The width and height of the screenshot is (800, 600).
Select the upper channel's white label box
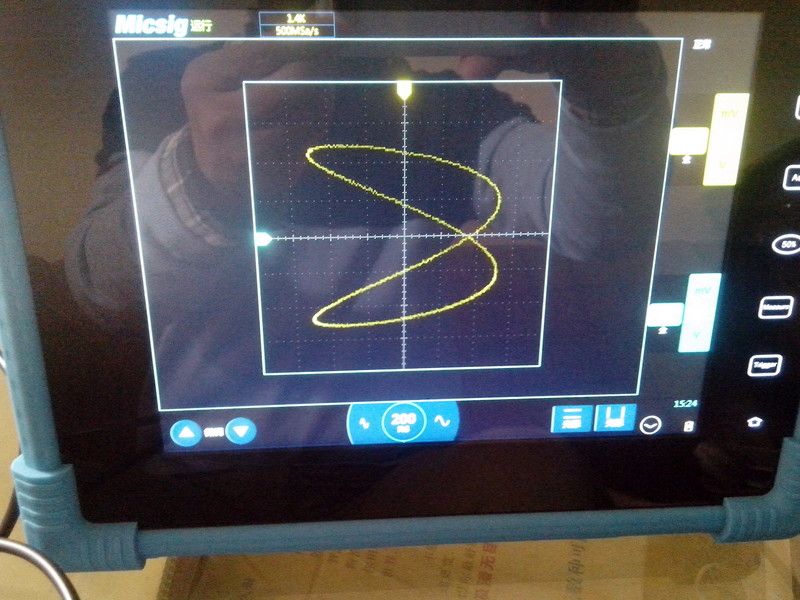687,141
